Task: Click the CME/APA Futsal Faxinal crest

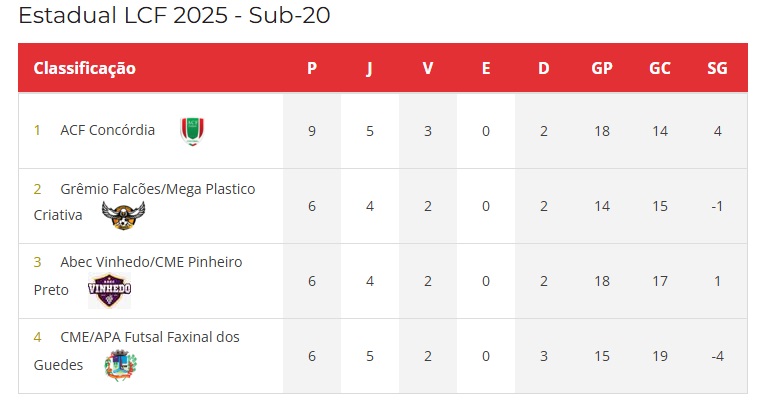Action: coord(120,365)
